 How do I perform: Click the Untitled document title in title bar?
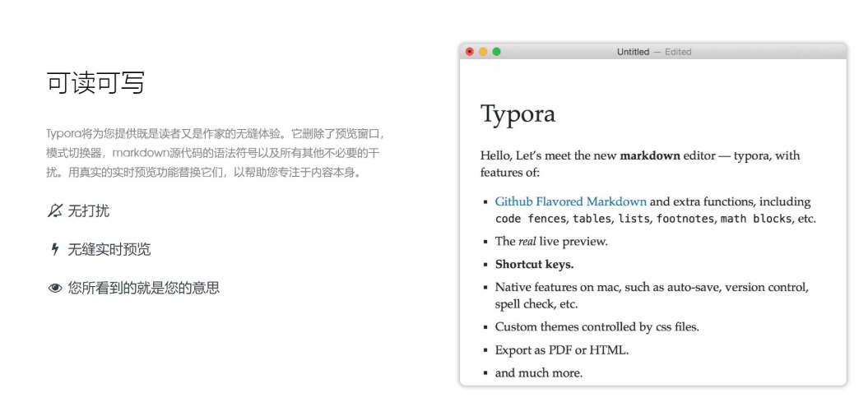633,52
